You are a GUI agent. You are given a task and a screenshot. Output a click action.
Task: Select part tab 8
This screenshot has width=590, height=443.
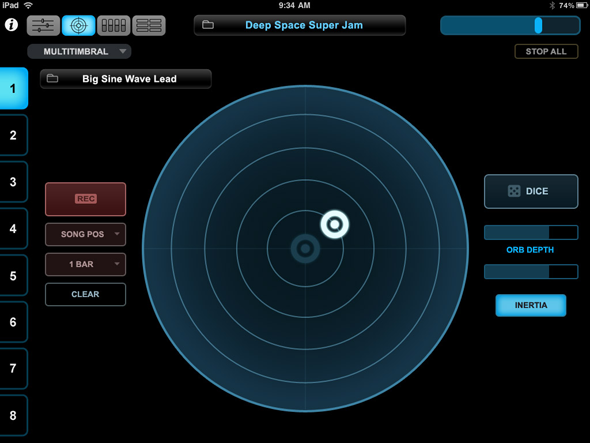pyautogui.click(x=13, y=415)
